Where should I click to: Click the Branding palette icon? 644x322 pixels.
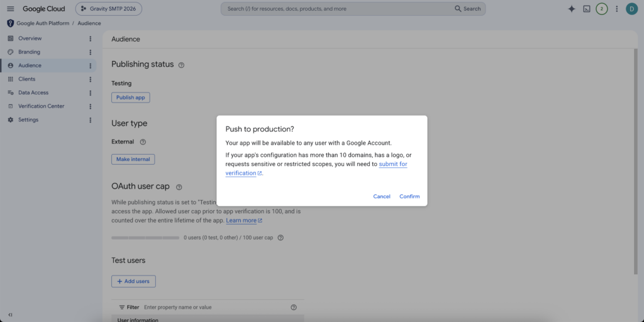tap(11, 52)
